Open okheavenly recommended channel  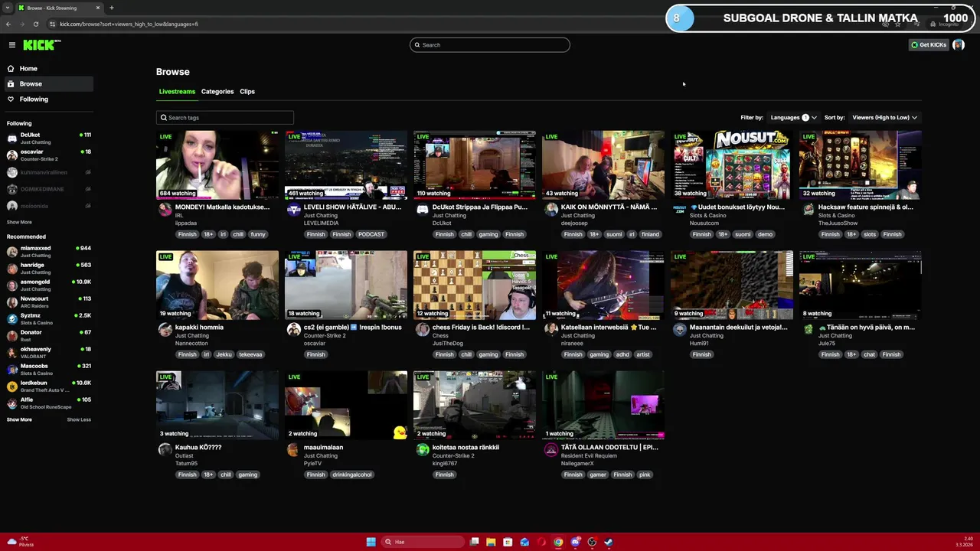(x=47, y=352)
